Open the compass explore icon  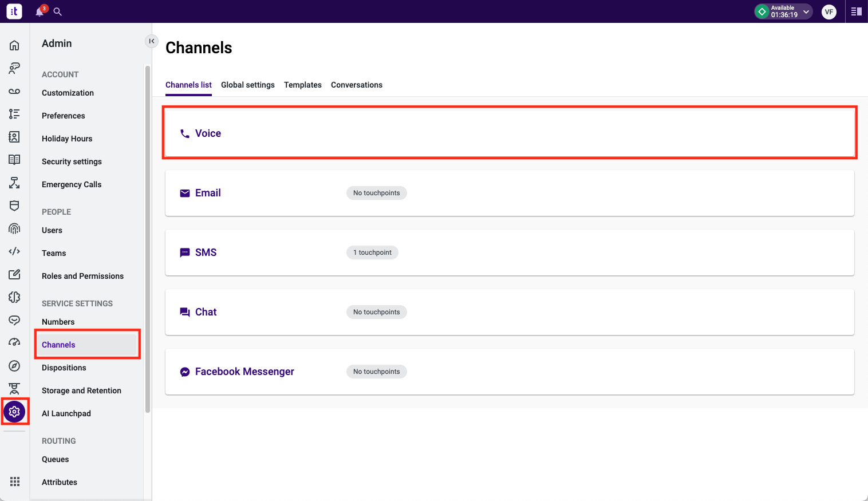(14, 366)
